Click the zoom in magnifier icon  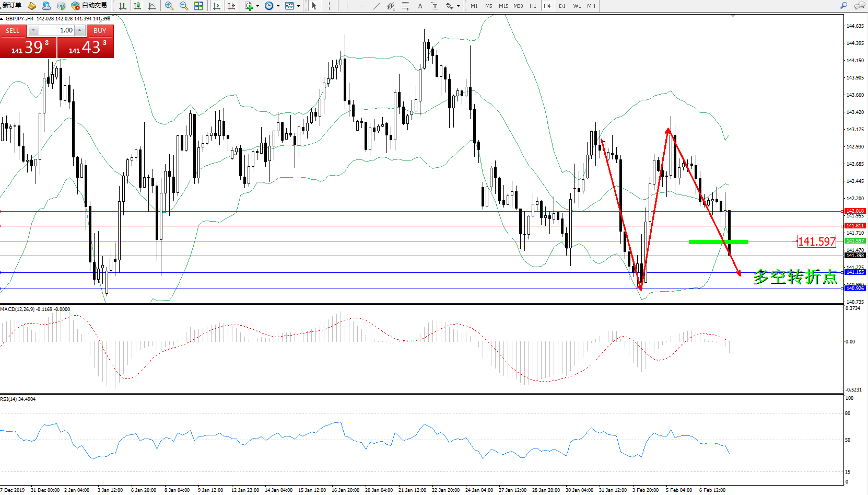pos(169,6)
